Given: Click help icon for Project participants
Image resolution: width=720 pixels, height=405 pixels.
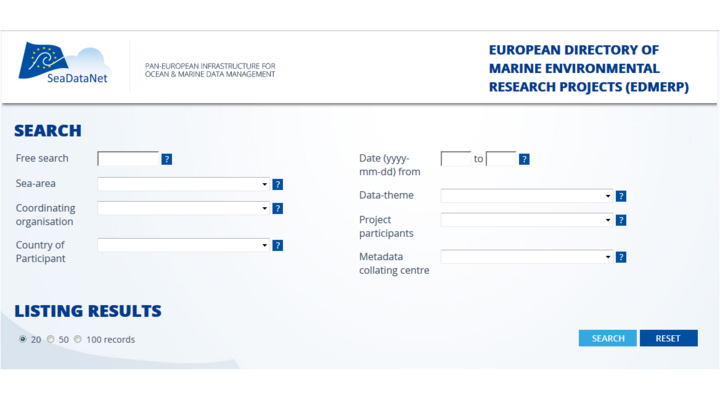Looking at the screenshot, I should tap(621, 220).
